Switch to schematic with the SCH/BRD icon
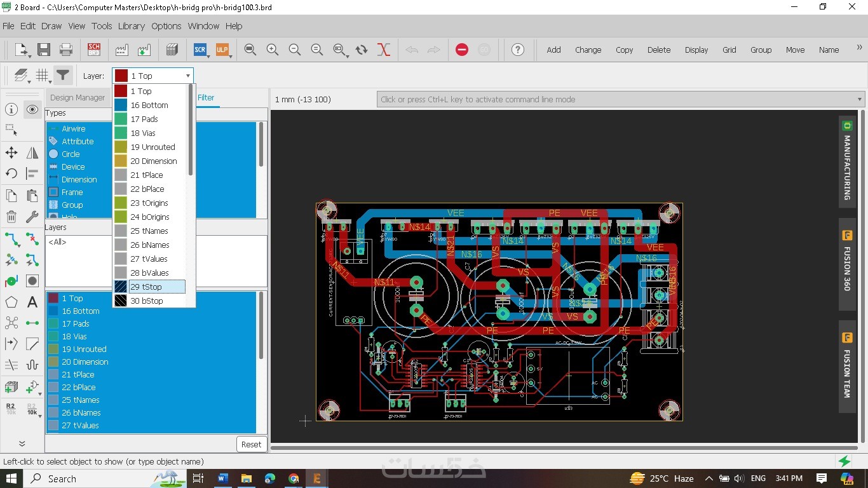 coord(93,50)
